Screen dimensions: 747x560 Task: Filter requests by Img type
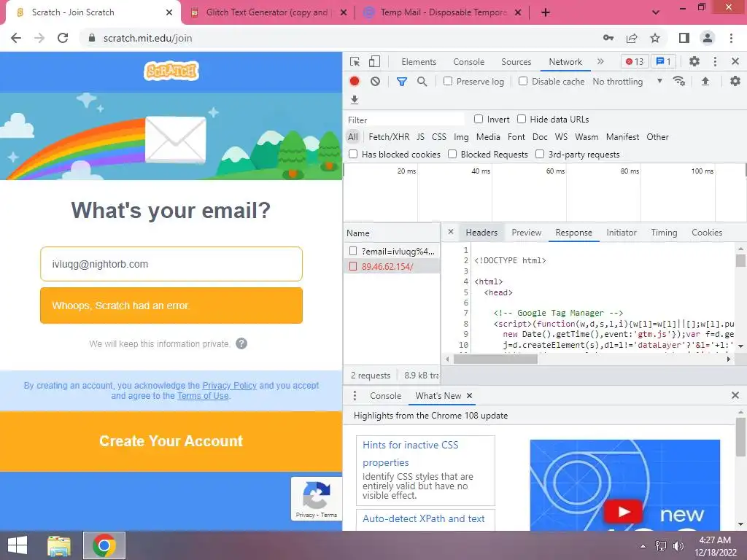click(461, 136)
